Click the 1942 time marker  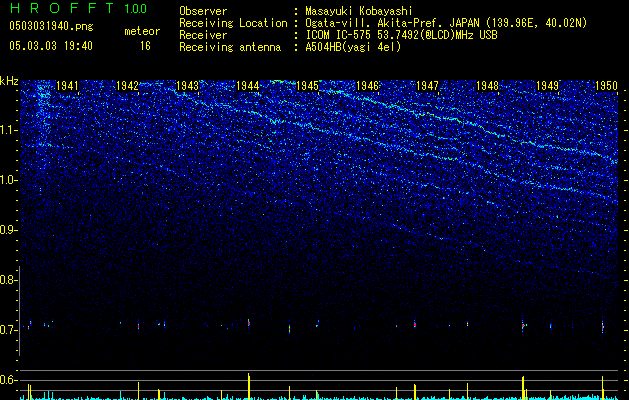click(127, 86)
